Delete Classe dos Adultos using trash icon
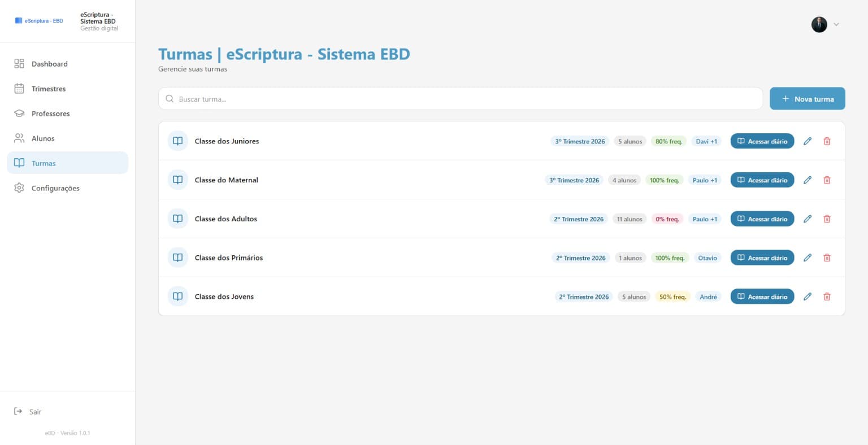The image size is (868, 445). point(827,219)
